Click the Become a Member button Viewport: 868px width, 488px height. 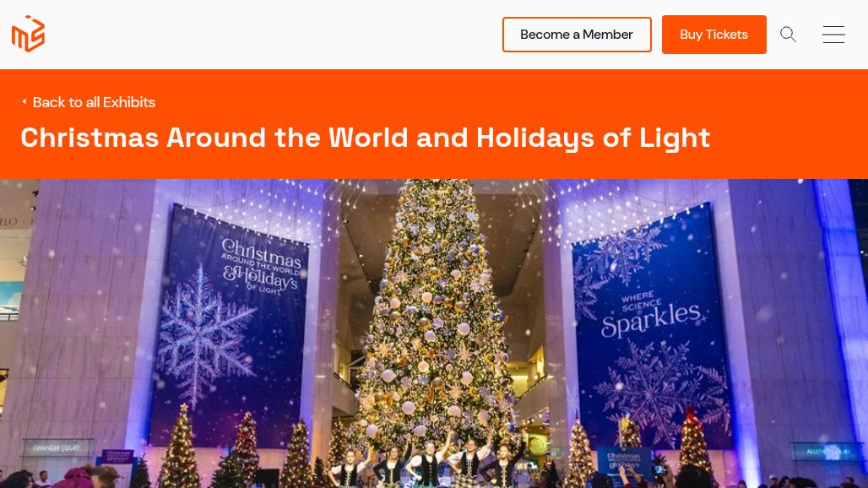pyautogui.click(x=577, y=35)
